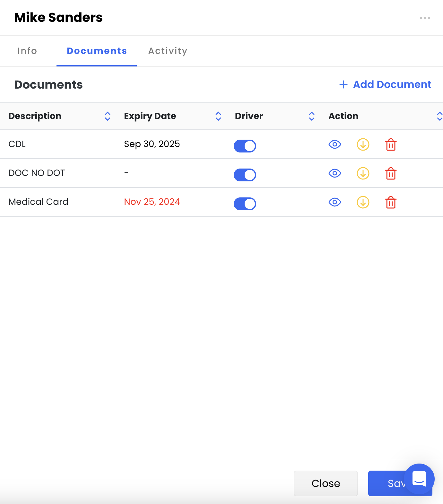Toggle driver switch for CDL
Viewport: 443px width, 504px height.
coord(245,146)
